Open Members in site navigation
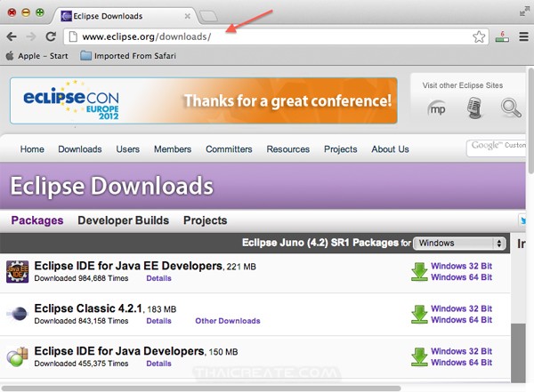 pyautogui.click(x=173, y=149)
